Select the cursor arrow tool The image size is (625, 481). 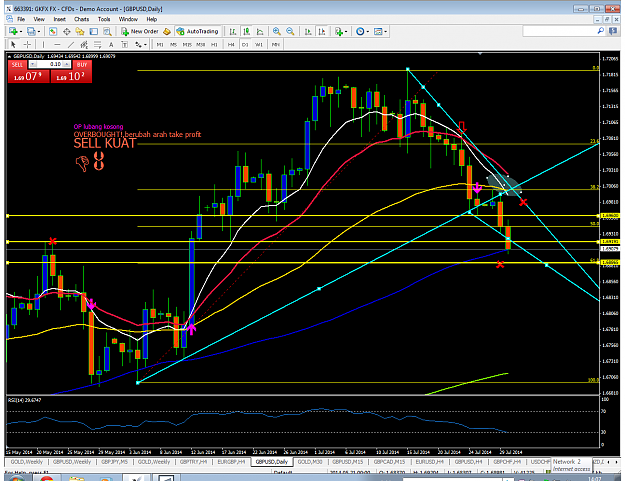point(13,45)
